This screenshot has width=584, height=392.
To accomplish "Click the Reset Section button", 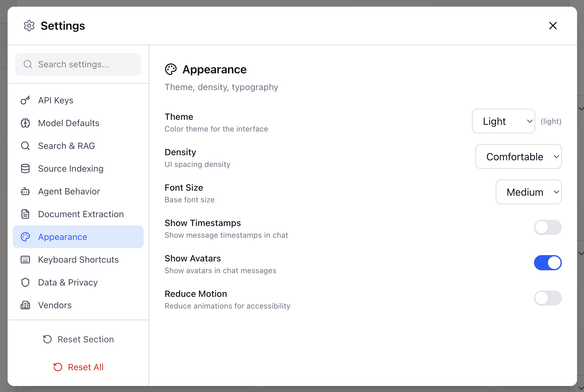I will [78, 339].
